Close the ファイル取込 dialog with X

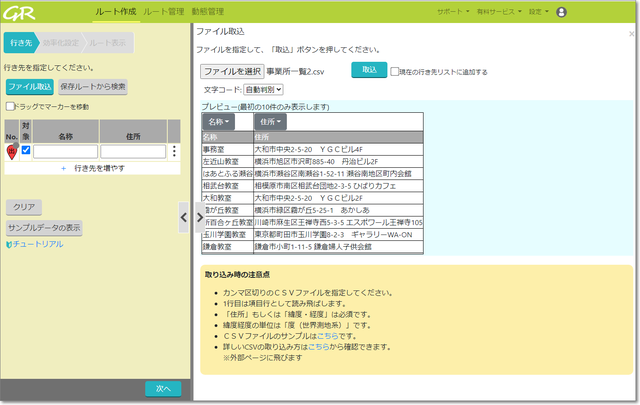click(x=631, y=34)
